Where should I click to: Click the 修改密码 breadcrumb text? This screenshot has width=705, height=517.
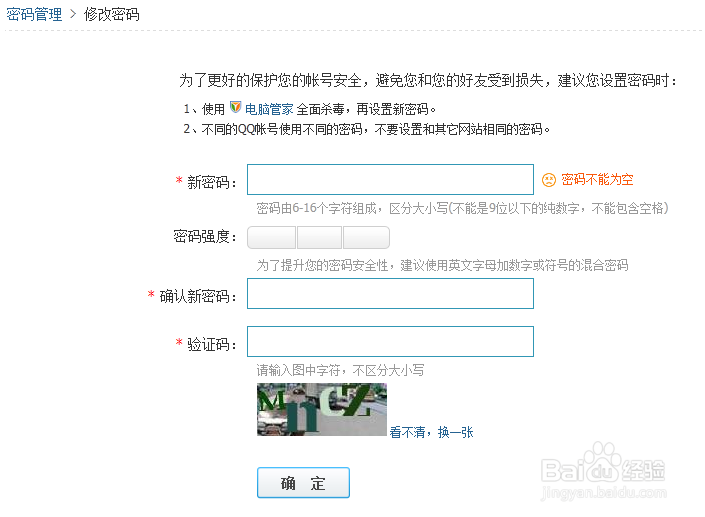coord(112,14)
